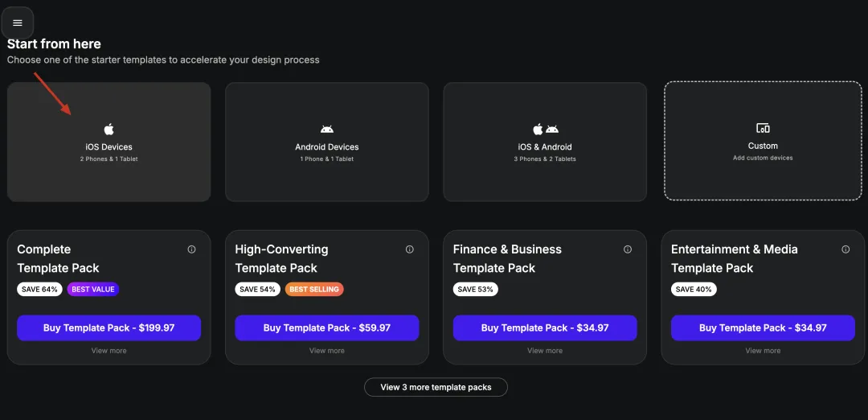
Task: Buy Complete Template Pack for $199.97
Action: [x=108, y=327]
